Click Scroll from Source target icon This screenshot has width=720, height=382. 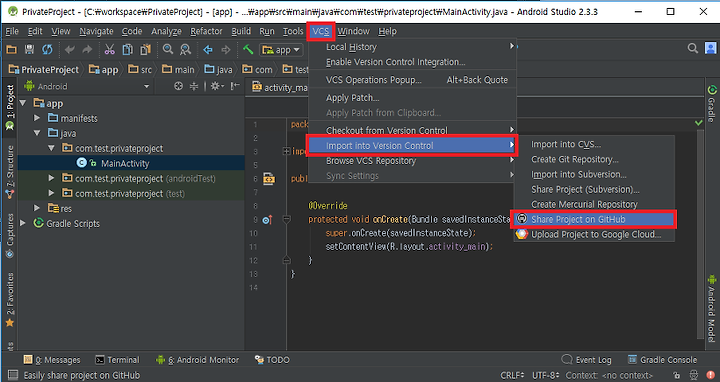point(179,86)
